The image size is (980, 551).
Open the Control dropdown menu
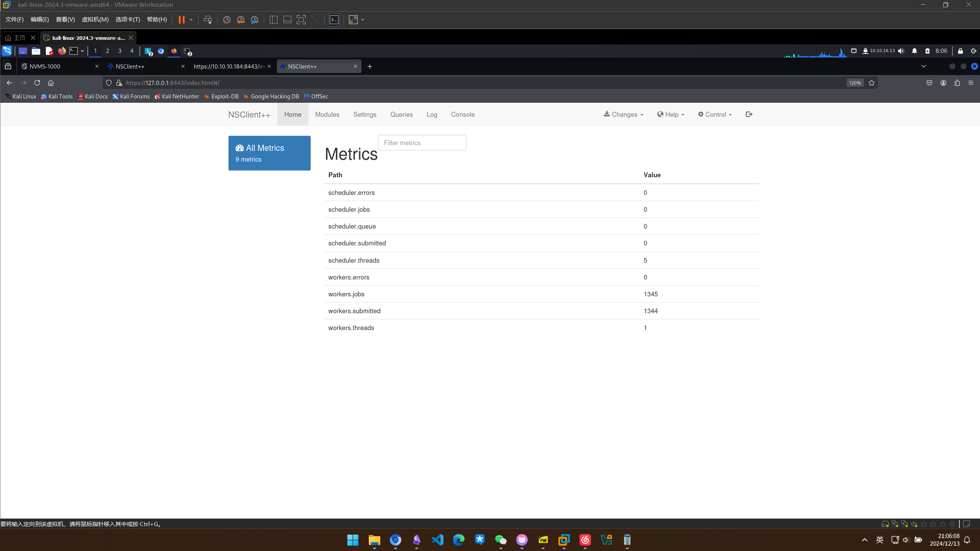click(715, 114)
